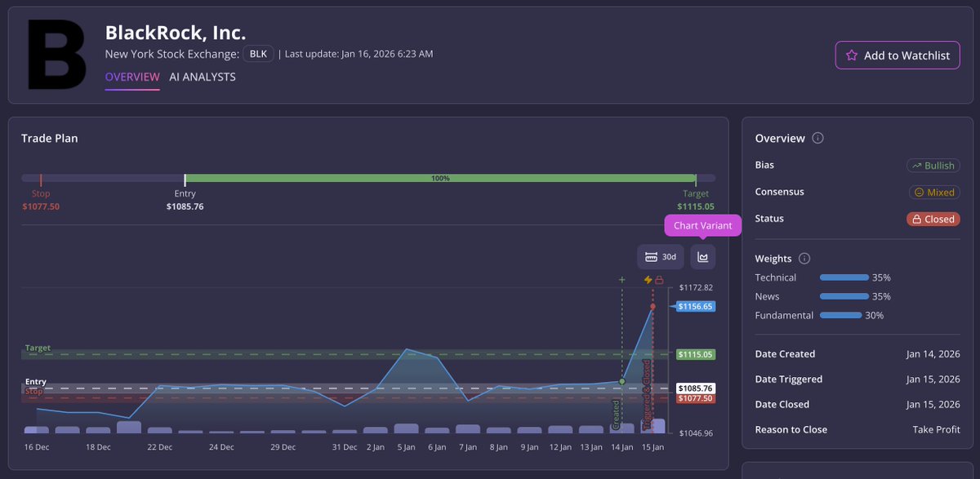This screenshot has width=980, height=479.
Task: Open the Chart Variant icon button
Action: coord(702,257)
